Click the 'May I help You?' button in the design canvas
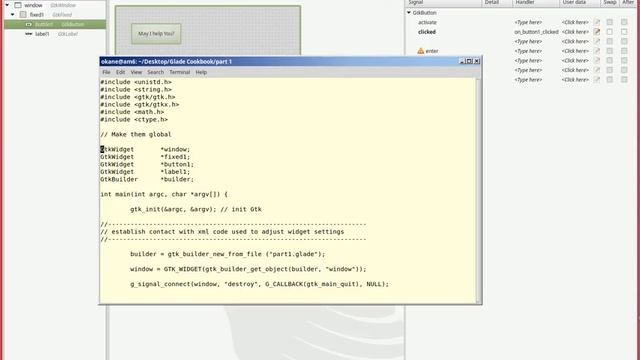 point(156,34)
